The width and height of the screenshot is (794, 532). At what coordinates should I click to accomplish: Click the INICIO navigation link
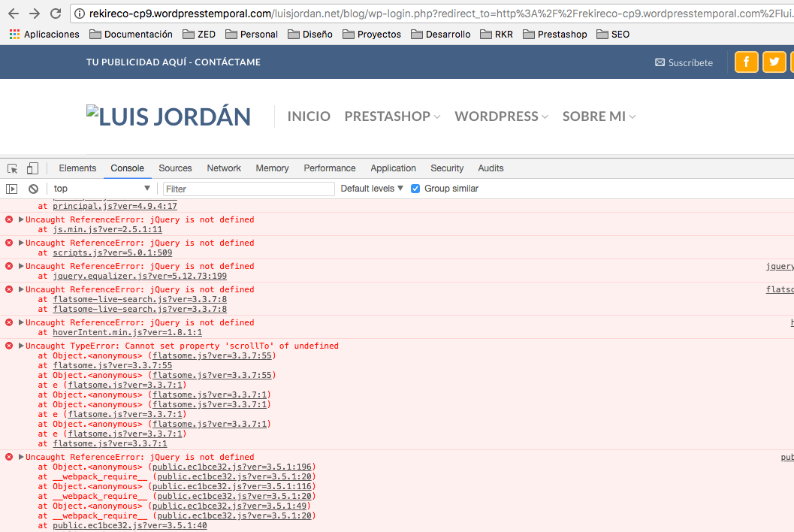point(309,116)
